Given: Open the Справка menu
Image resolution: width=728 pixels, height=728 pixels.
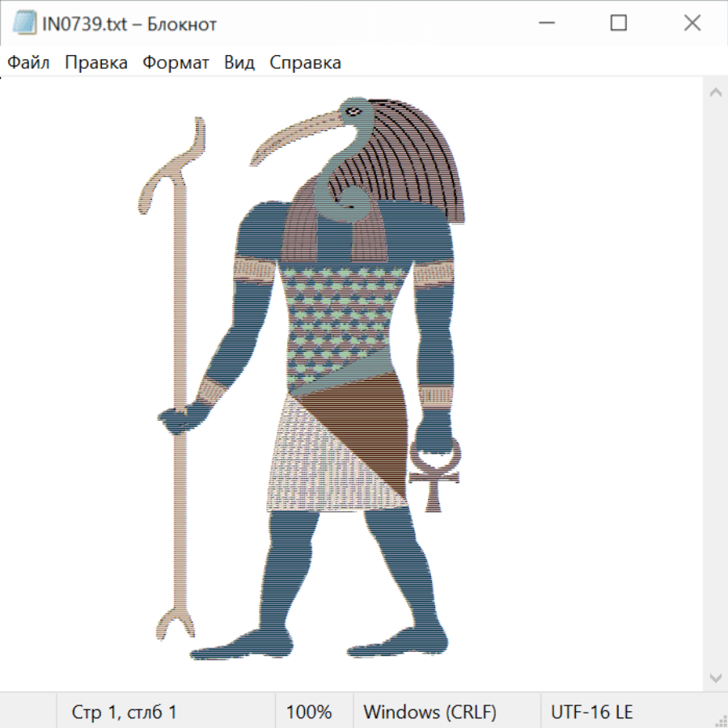Looking at the screenshot, I should (x=305, y=62).
